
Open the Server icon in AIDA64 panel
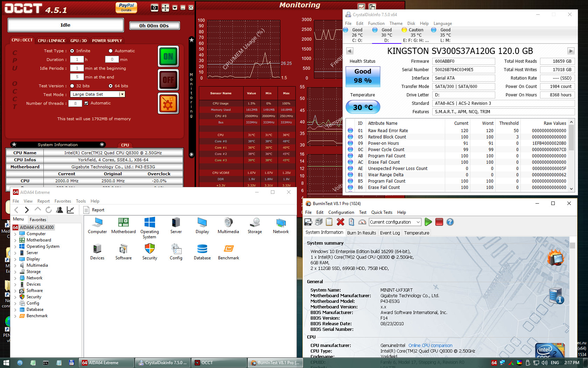click(176, 226)
